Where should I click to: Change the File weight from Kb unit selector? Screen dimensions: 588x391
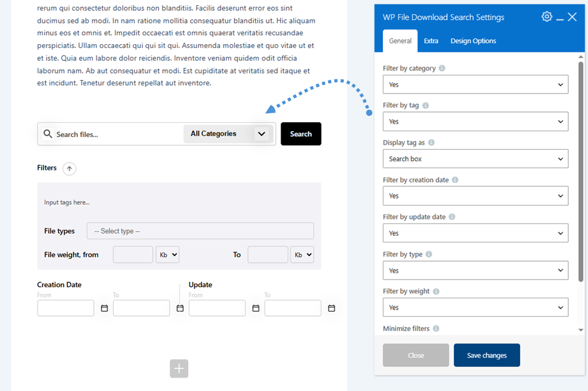(167, 255)
